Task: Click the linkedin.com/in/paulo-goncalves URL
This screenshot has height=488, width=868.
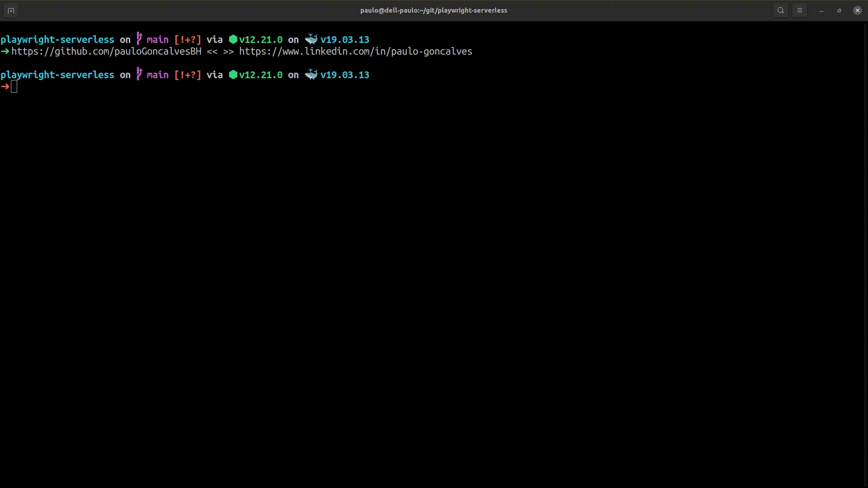Action: click(x=355, y=52)
